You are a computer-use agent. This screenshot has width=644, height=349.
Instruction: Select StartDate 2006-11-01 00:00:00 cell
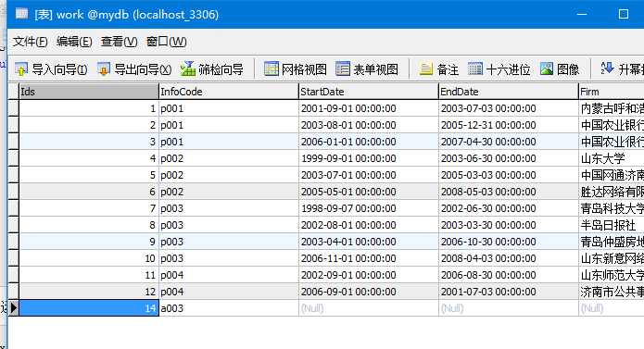click(369, 258)
